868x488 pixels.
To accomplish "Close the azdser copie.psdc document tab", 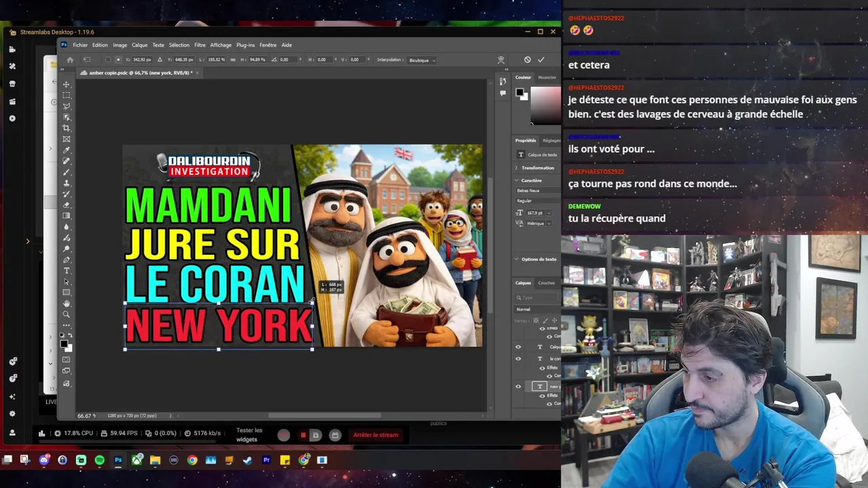I will [x=197, y=73].
